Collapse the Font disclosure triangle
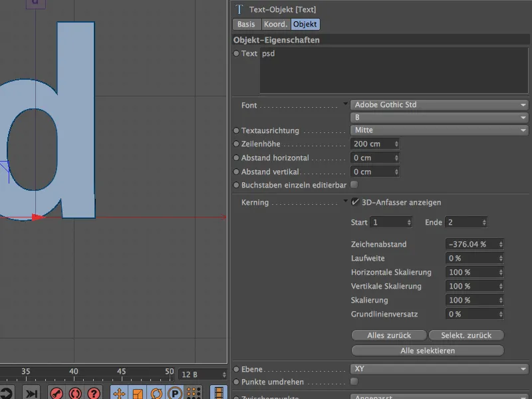The image size is (532, 399). click(x=345, y=104)
